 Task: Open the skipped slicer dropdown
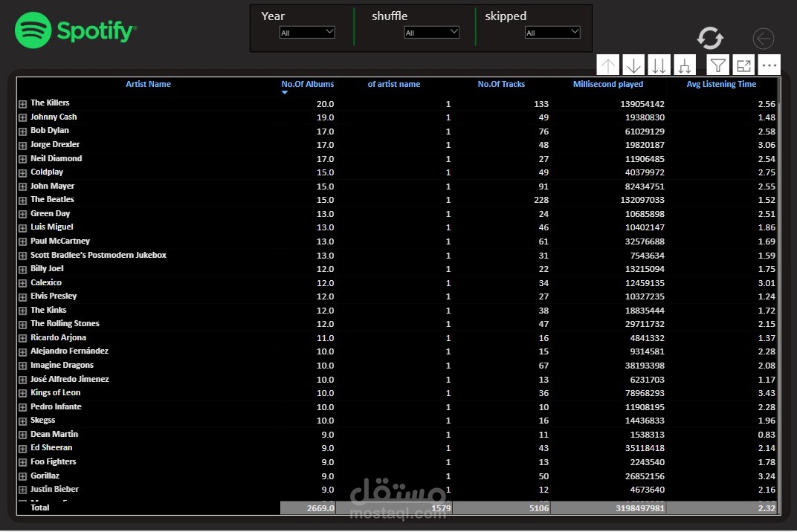[552, 33]
